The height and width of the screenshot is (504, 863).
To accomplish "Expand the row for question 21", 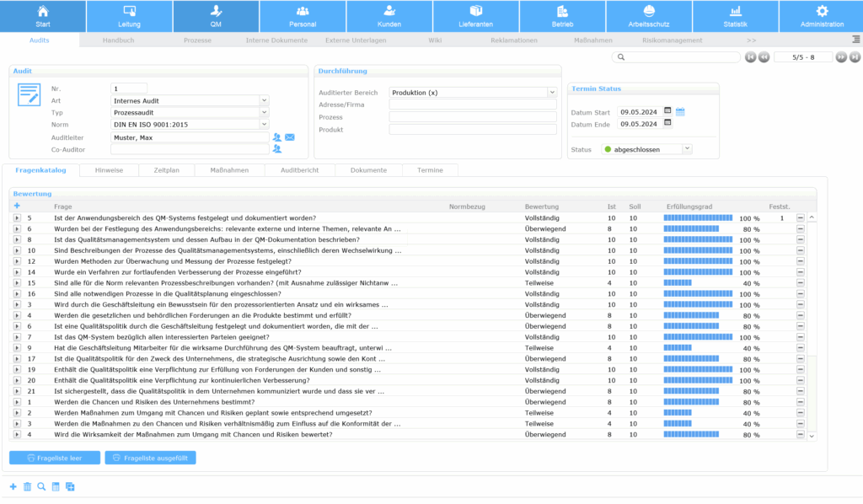I will pyautogui.click(x=17, y=391).
